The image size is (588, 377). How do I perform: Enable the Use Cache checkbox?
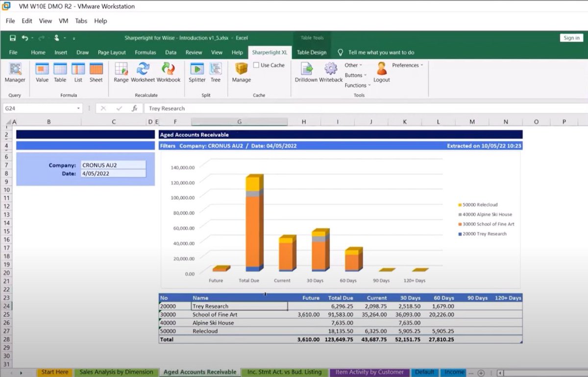256,65
